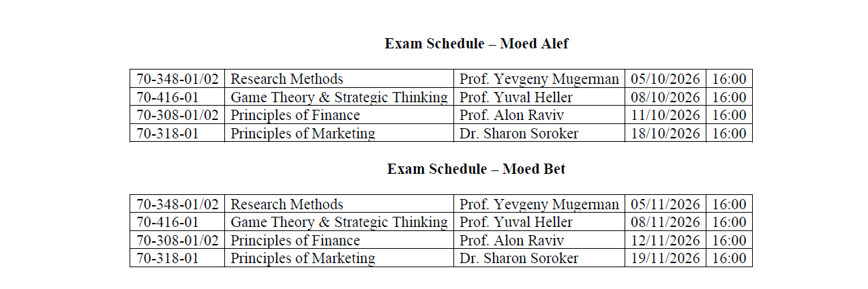Click Prof. Alon Raviv in Moed Bet table
868x289 pixels.
point(511,241)
